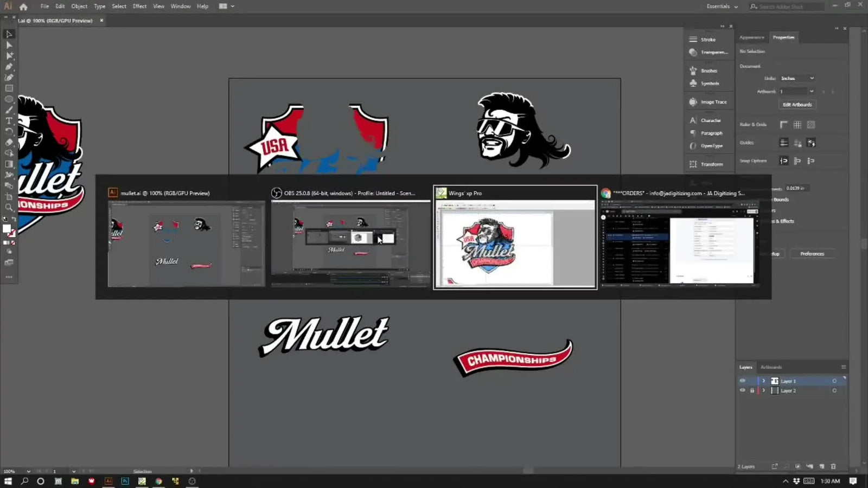Open Preferences from the Properties panel
This screenshot has width=868, height=488.
[812, 253]
